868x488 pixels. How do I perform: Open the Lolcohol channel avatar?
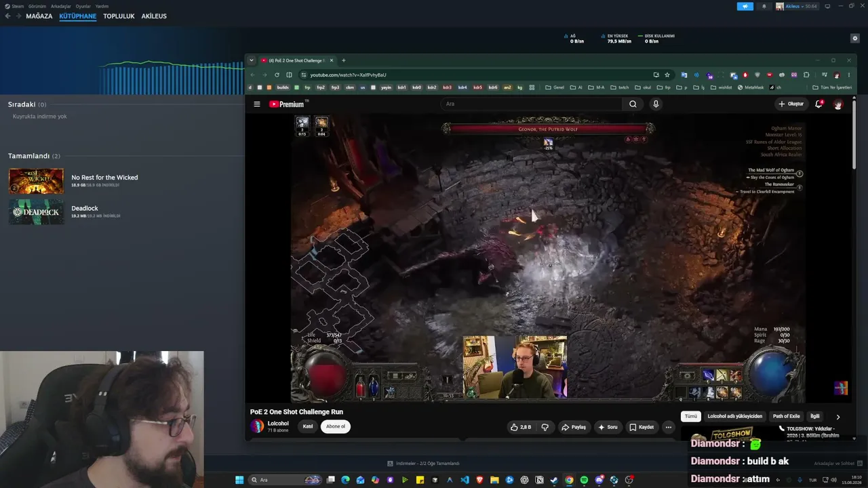[x=257, y=426]
